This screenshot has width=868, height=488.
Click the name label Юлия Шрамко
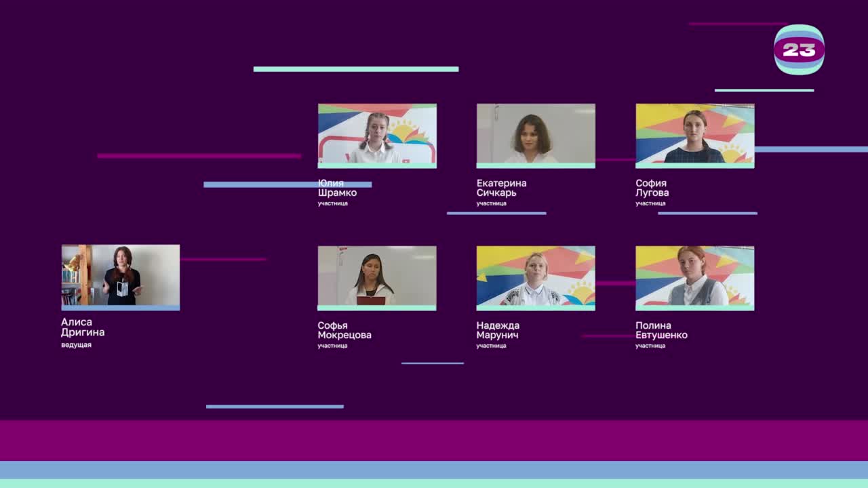point(337,188)
